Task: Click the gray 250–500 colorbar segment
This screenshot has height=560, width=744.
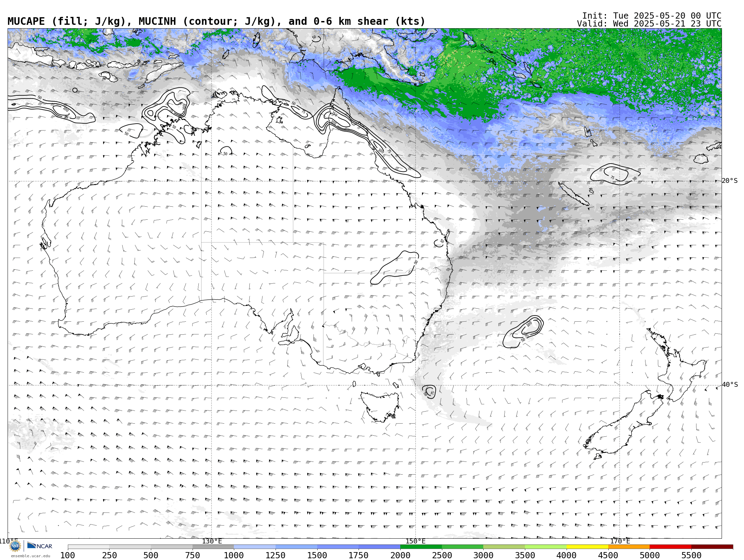Action: click(x=130, y=547)
